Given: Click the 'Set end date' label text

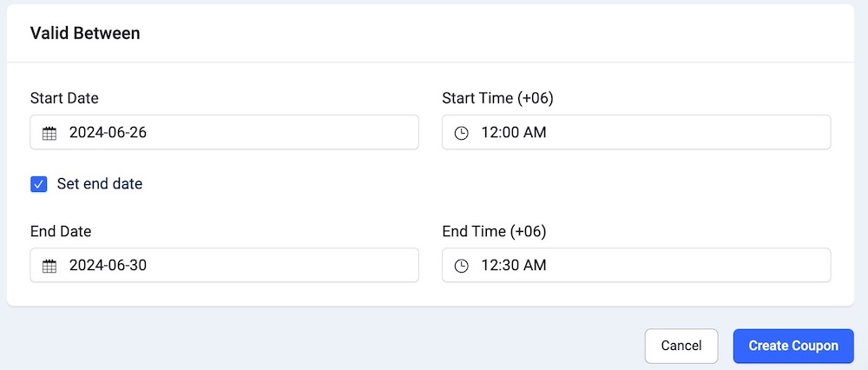Looking at the screenshot, I should point(99,184).
